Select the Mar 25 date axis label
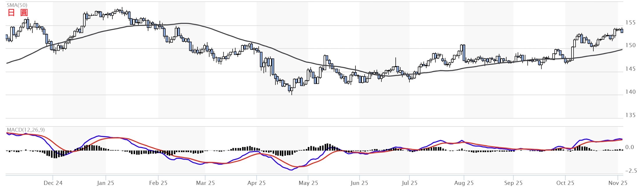The height and width of the screenshot is (191, 644). pyautogui.click(x=205, y=183)
